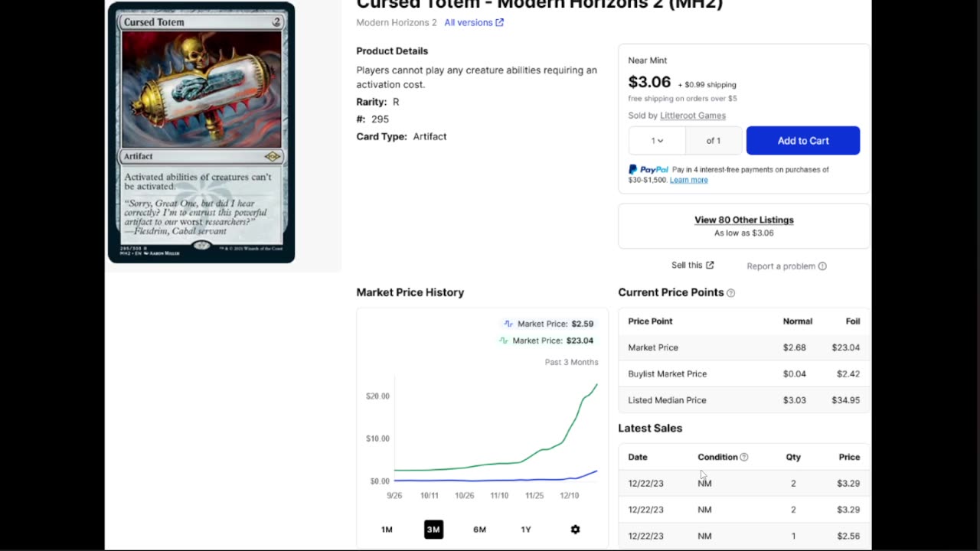This screenshot has height=551, width=980.
Task: Toggle the green foil Market Price legend series
Action: (545, 341)
